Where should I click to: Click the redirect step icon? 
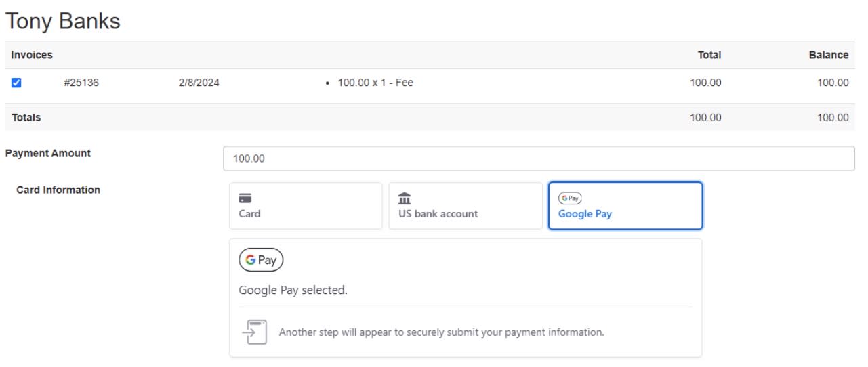(253, 332)
